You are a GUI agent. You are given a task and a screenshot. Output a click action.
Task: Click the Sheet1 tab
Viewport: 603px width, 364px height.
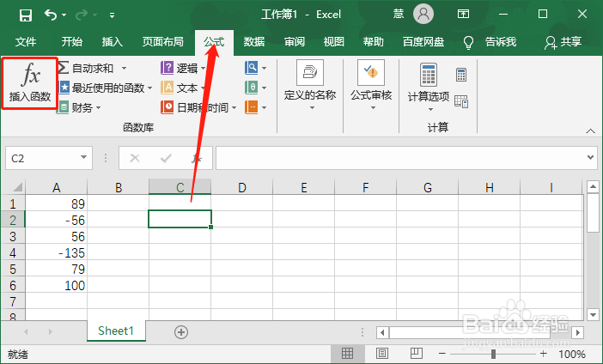click(116, 331)
